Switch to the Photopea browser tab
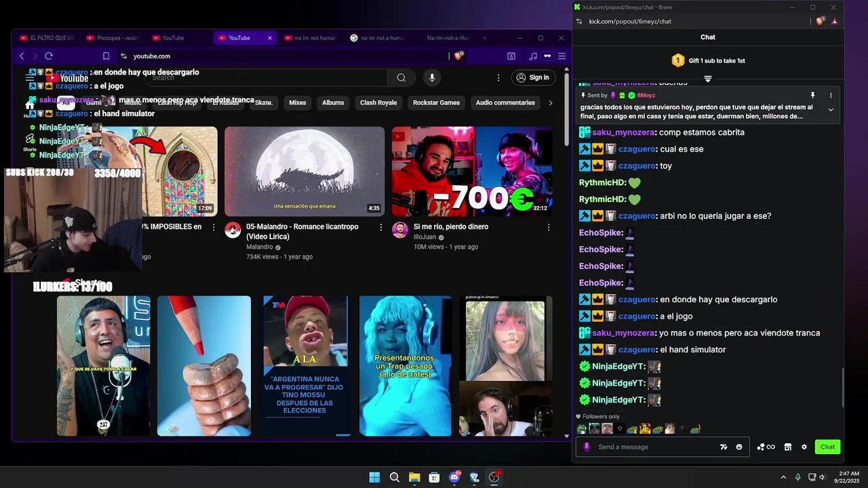This screenshot has height=488, width=868. coord(113,38)
